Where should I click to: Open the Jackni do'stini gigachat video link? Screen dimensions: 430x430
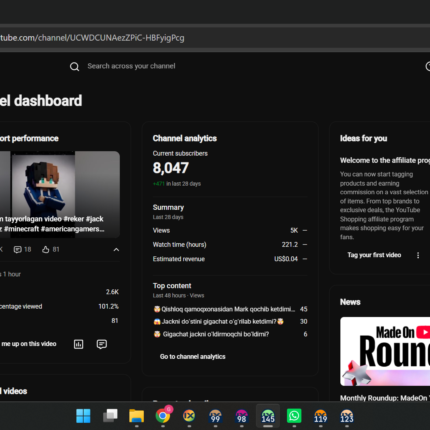point(219,322)
